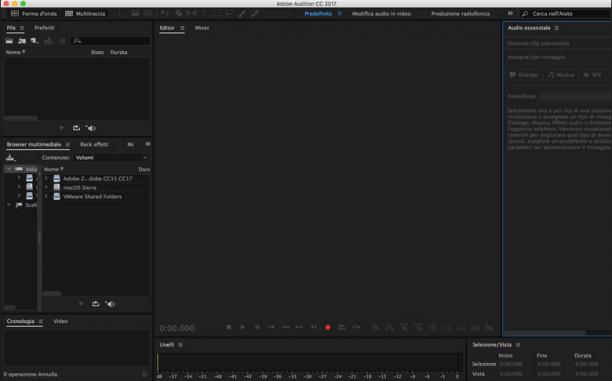This screenshot has width=612, height=381.
Task: Switch to Rack effetti tab
Action: coord(94,144)
